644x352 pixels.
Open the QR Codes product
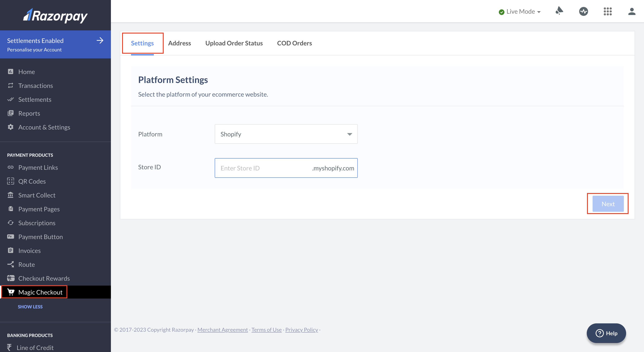click(32, 181)
